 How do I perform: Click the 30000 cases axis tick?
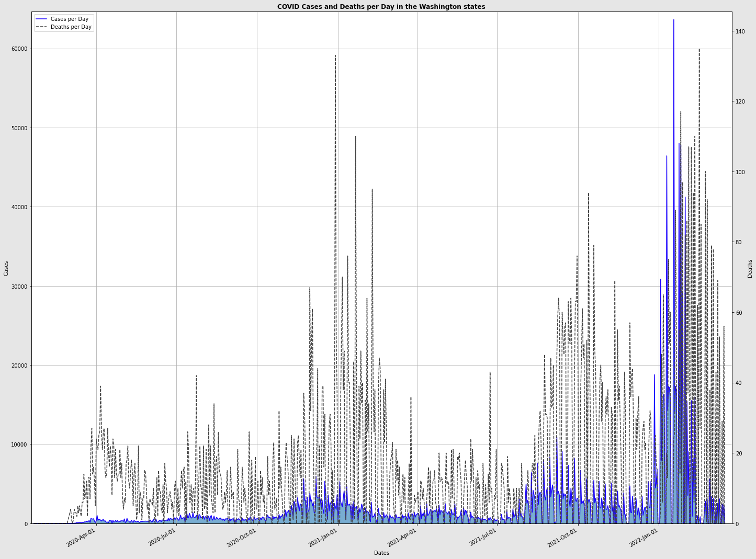click(x=20, y=287)
